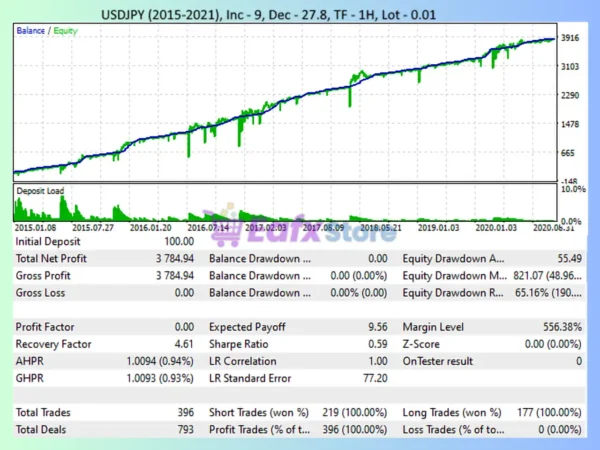The height and width of the screenshot is (450, 600).
Task: Click the Equity Drawdown A... label
Action: (453, 259)
